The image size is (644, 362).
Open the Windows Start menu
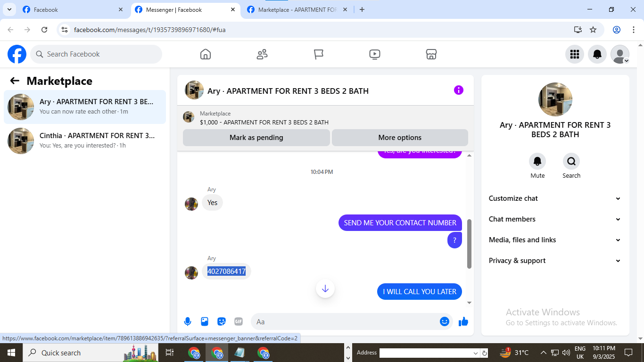coord(11,353)
